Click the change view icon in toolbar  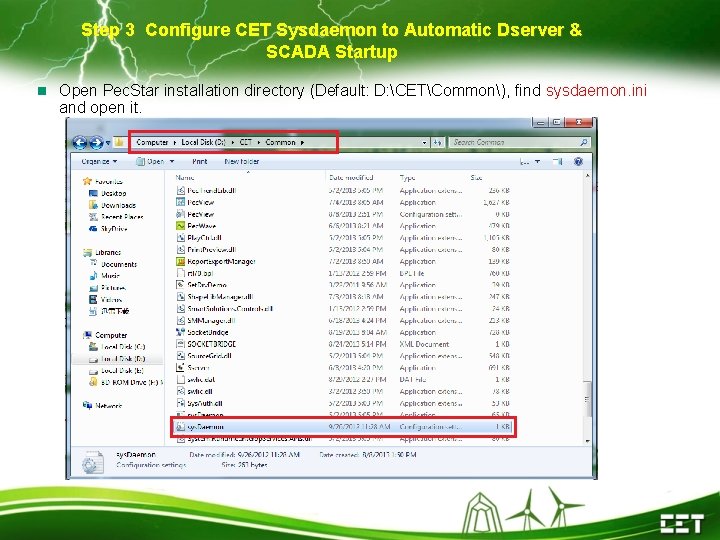coord(524,162)
